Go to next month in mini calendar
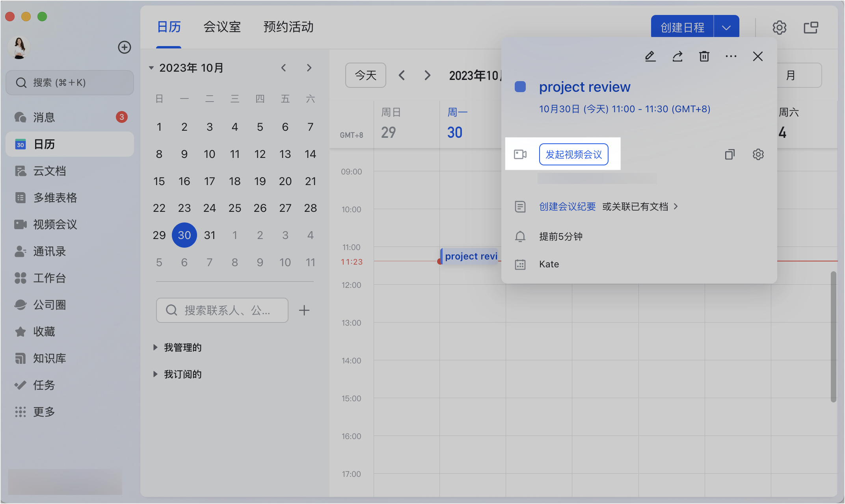Image resolution: width=845 pixels, height=504 pixels. tap(309, 68)
